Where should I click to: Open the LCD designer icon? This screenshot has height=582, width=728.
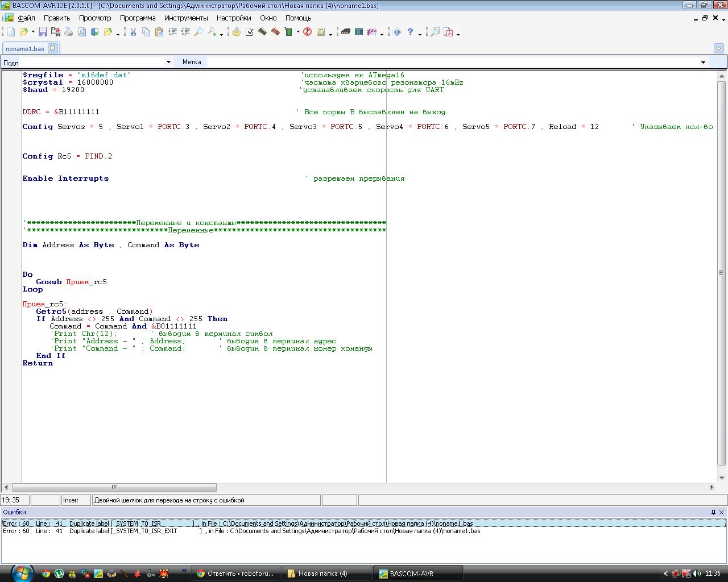pos(359,32)
